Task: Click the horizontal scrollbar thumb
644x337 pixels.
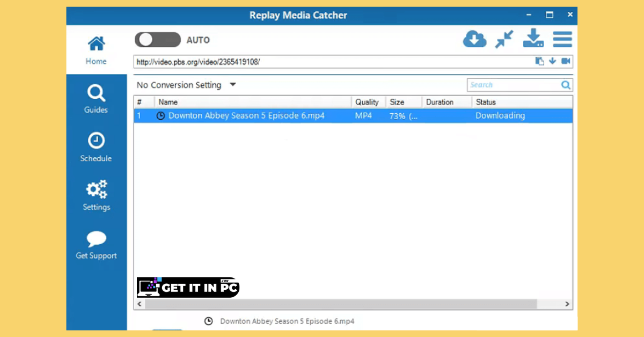Action: (341, 304)
